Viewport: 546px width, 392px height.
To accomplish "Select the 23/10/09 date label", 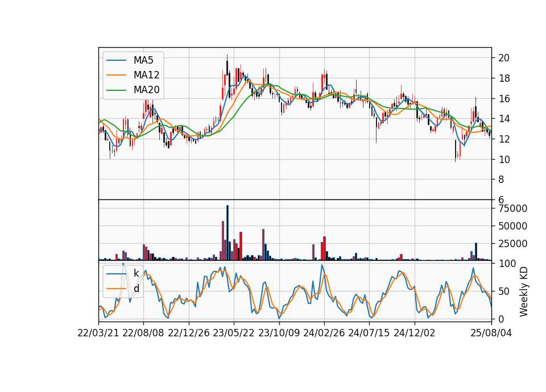I will (279, 333).
